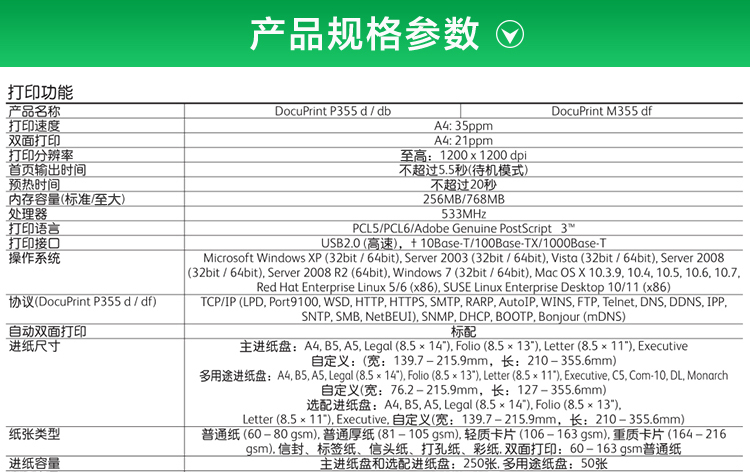Select the 至高：1200 x 1200 dpi value
The image size is (750, 472).
[463, 155]
